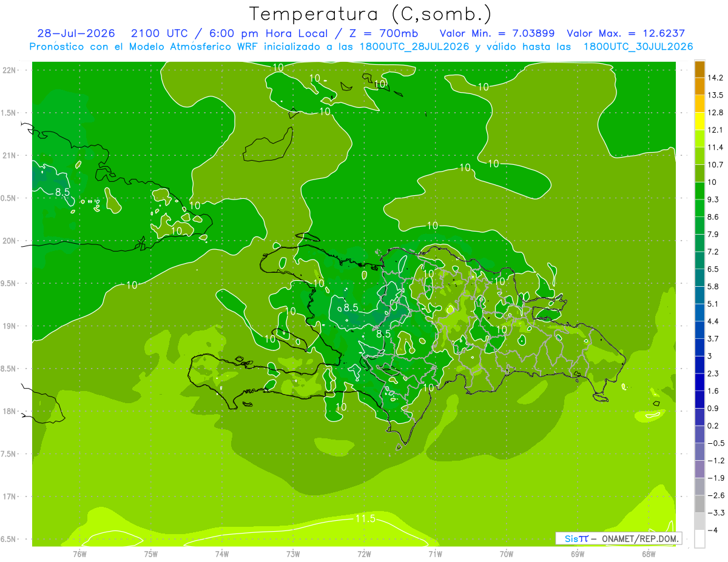Click the "69W" longitude axis label

click(x=578, y=554)
